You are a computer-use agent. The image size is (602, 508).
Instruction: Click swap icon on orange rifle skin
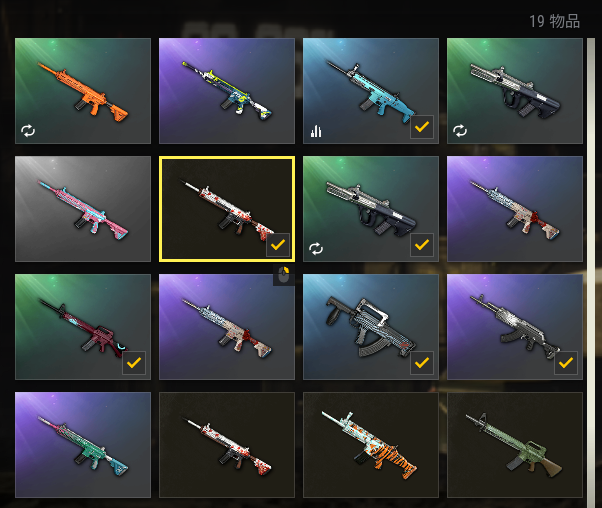point(28,131)
